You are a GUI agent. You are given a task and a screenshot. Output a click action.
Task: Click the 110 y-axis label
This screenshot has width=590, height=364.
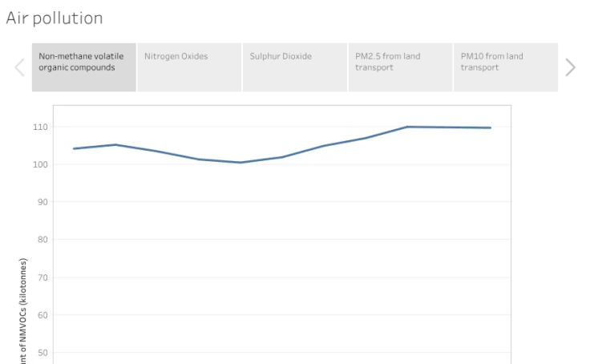(x=40, y=127)
